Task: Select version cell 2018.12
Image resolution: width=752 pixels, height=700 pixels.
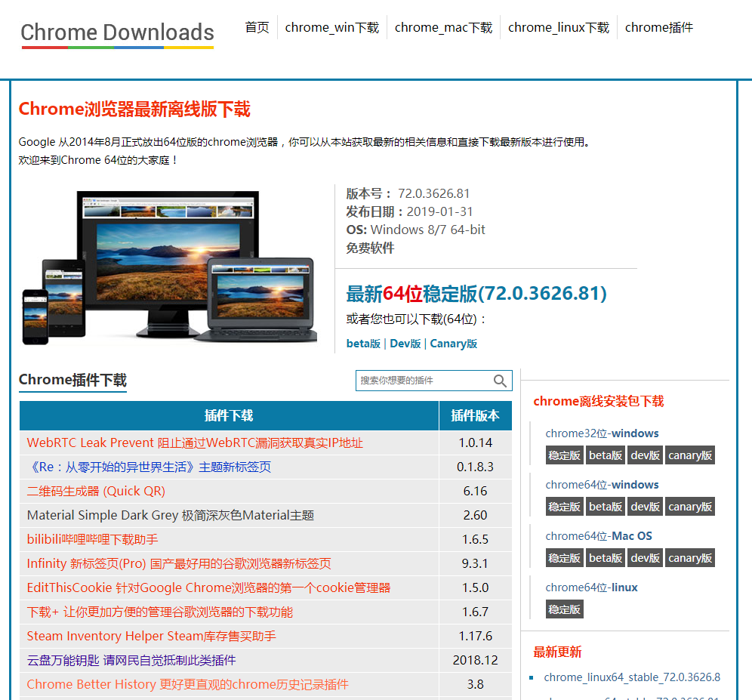Action: click(475, 660)
